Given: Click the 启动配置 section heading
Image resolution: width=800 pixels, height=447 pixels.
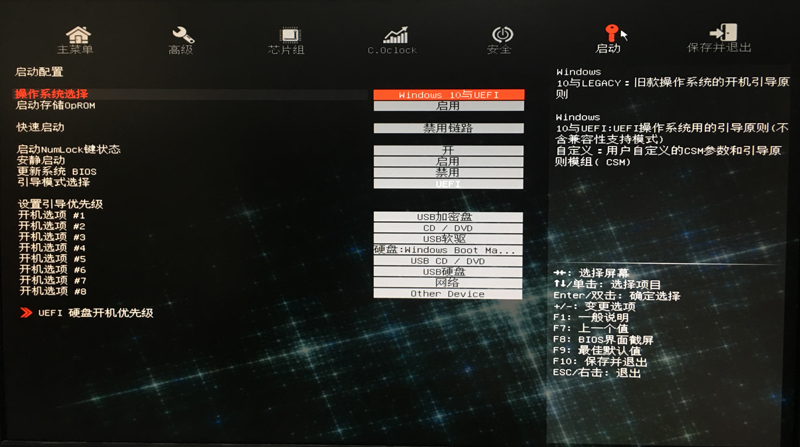Looking at the screenshot, I should tap(39, 72).
